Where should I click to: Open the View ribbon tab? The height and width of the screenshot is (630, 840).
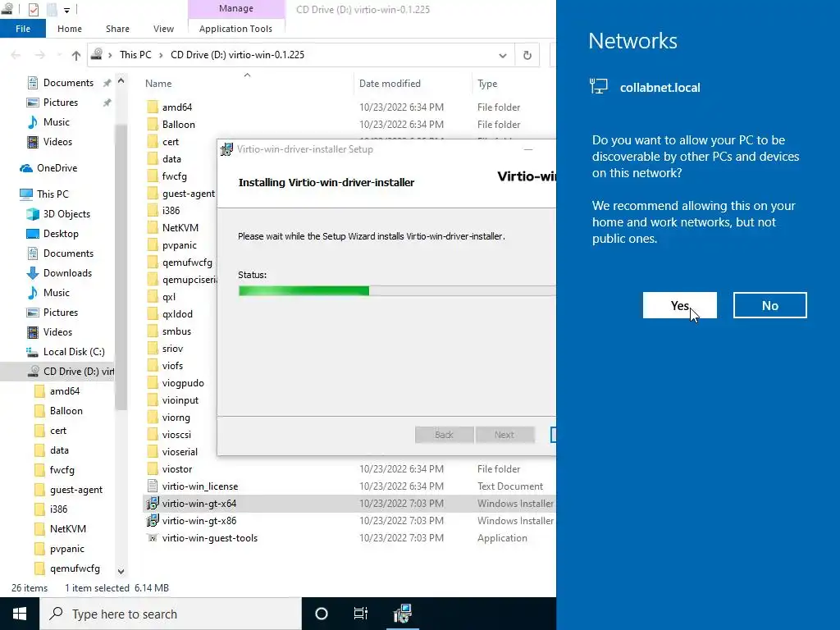point(163,29)
